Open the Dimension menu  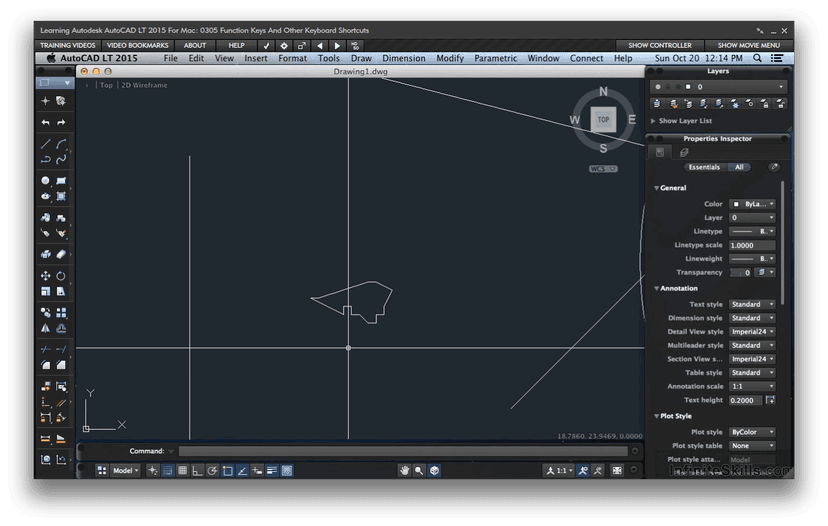(403, 58)
